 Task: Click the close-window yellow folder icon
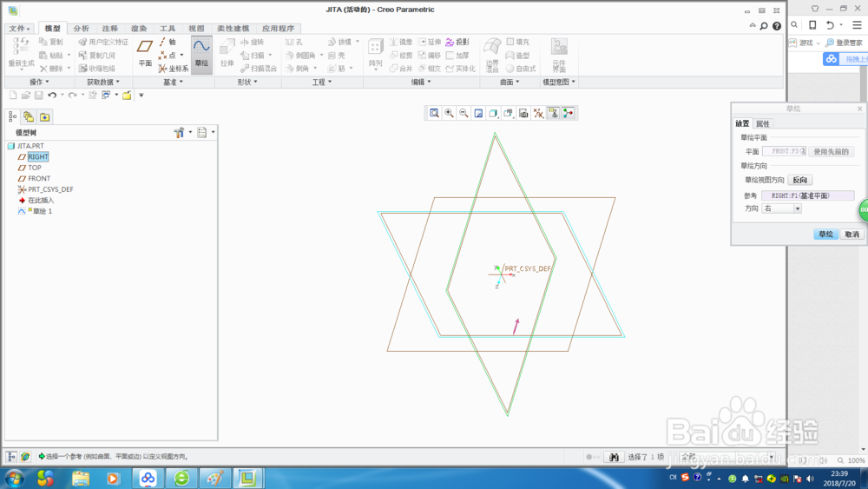click(127, 96)
